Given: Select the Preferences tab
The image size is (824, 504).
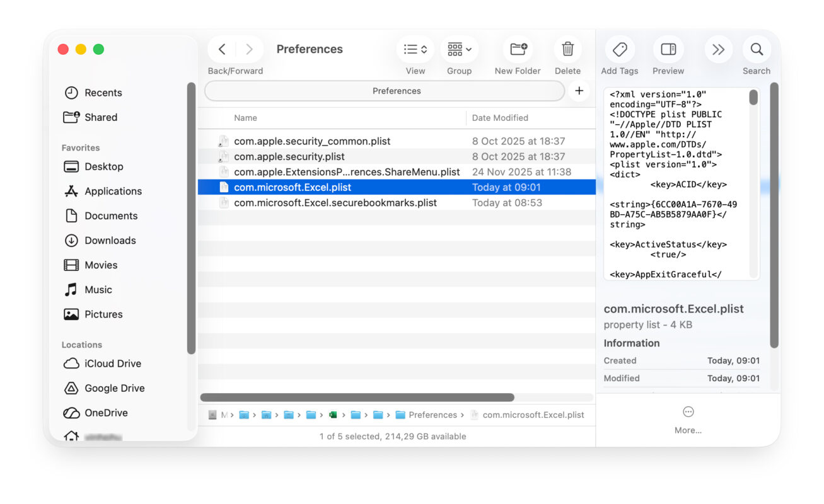Looking at the screenshot, I should (x=385, y=91).
